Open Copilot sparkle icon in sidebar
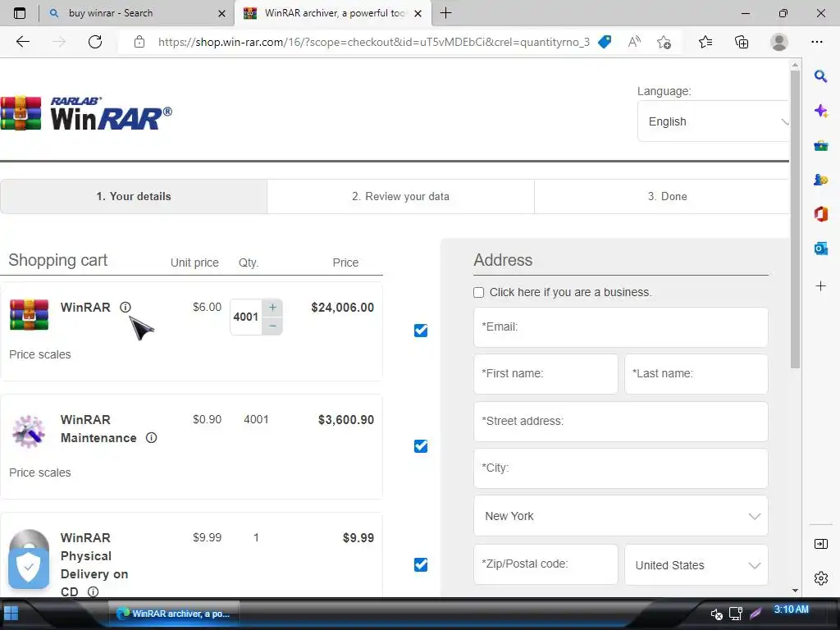840x630 pixels. click(820, 111)
